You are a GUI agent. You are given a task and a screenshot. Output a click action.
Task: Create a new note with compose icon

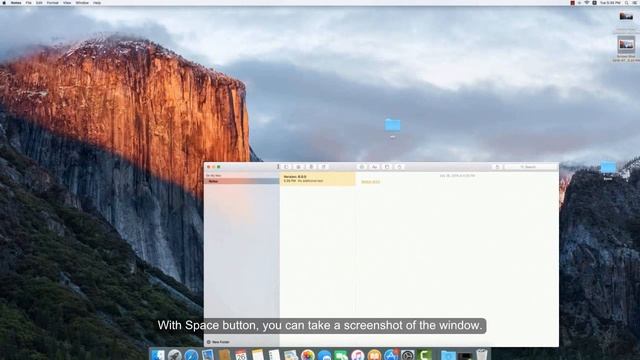(324, 167)
